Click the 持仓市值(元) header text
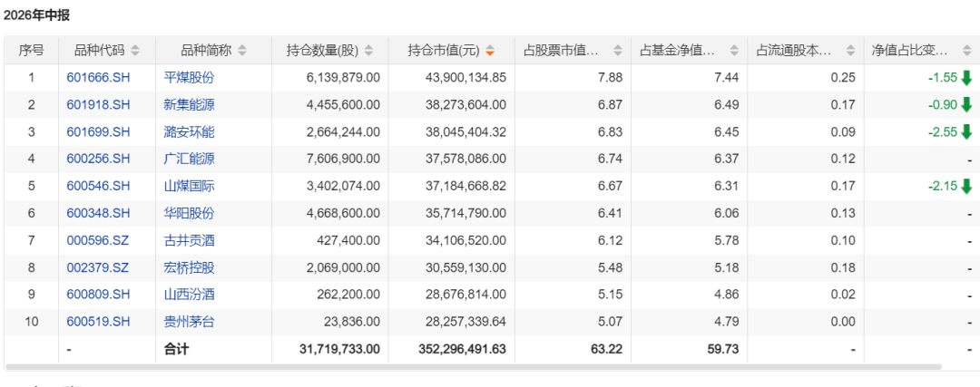 pyautogui.click(x=443, y=51)
